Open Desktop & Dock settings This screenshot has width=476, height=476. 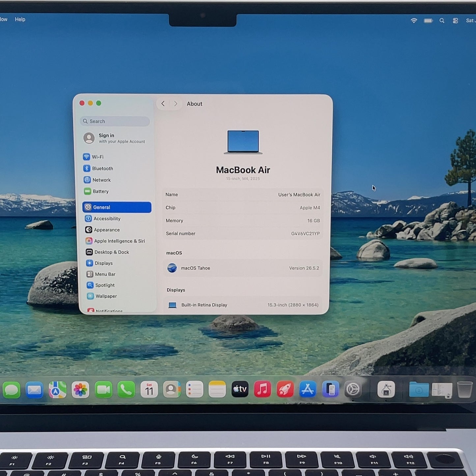tap(107, 252)
